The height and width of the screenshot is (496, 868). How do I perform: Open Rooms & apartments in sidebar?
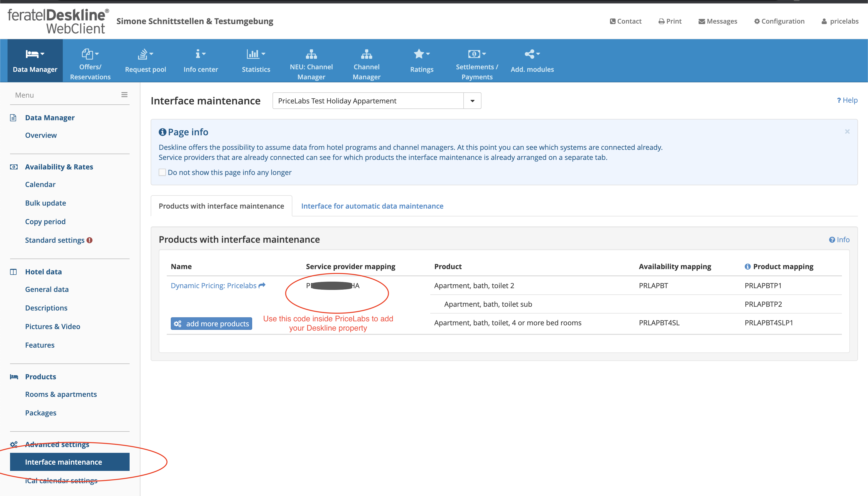61,395
